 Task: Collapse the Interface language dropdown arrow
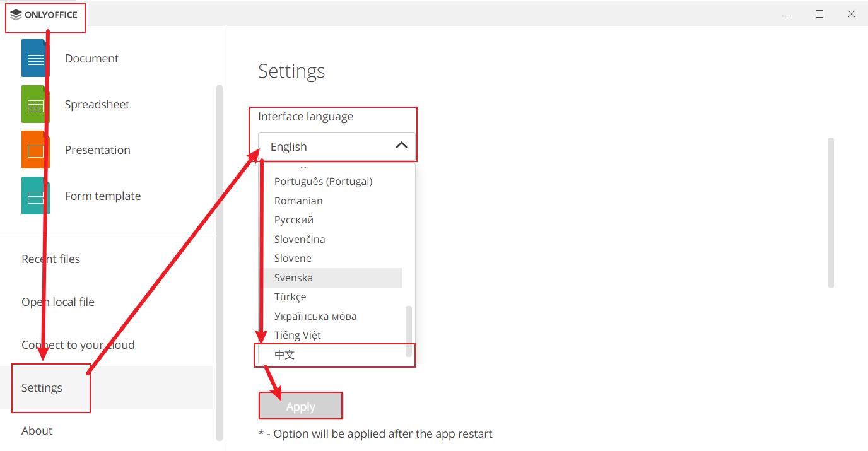click(x=401, y=146)
